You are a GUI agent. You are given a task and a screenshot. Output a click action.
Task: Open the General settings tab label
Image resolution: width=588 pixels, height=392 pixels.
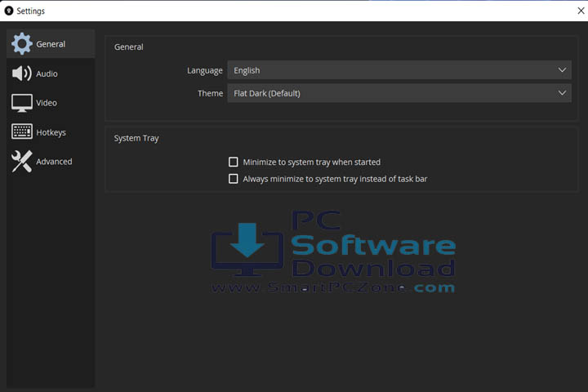point(51,44)
